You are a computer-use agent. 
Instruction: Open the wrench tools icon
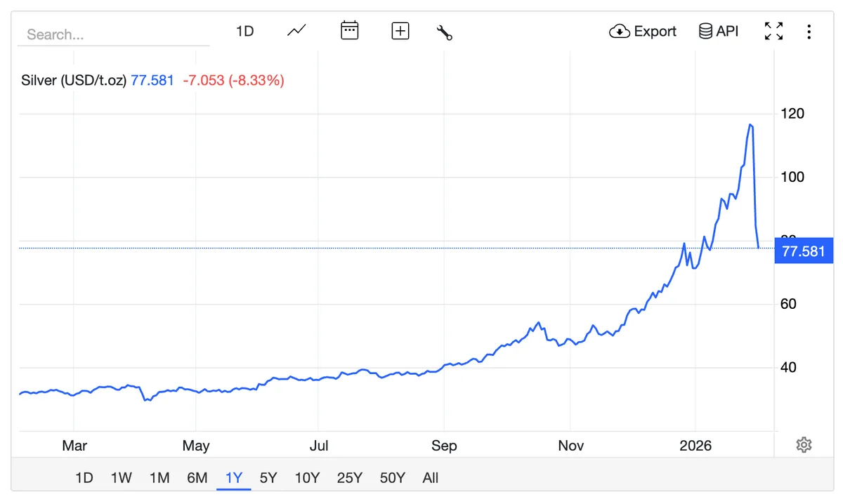445,32
